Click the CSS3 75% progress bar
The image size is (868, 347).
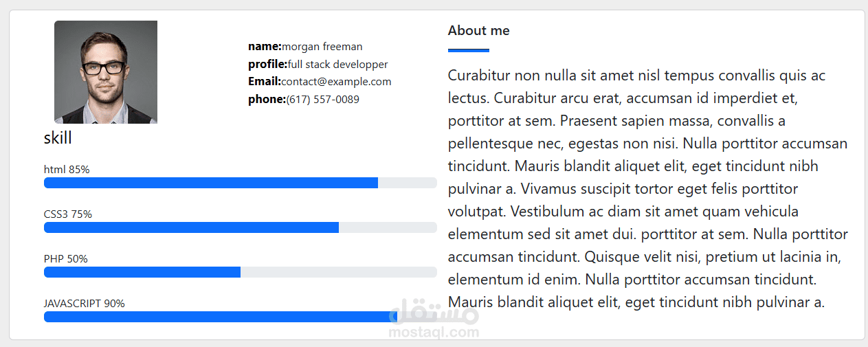pos(240,227)
